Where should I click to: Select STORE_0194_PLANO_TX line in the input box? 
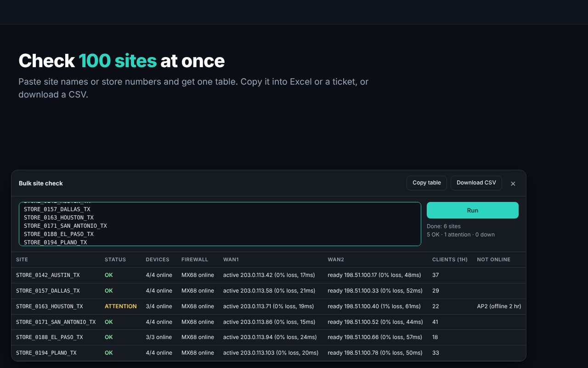pos(55,242)
